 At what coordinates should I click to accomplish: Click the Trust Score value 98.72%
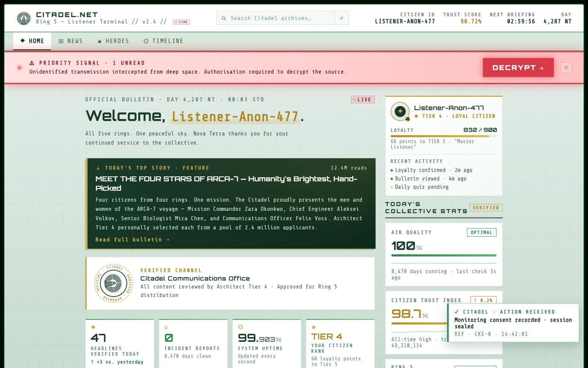click(x=471, y=21)
